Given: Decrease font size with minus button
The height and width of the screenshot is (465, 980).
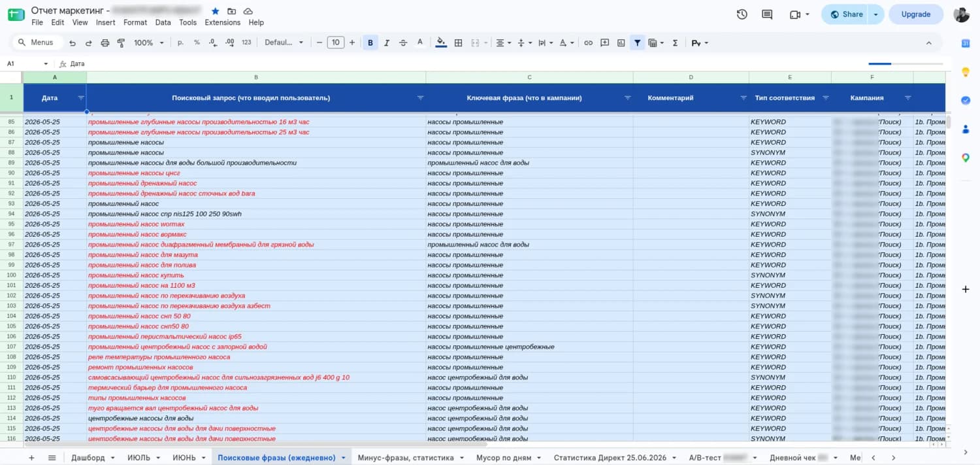Looking at the screenshot, I should click(319, 43).
